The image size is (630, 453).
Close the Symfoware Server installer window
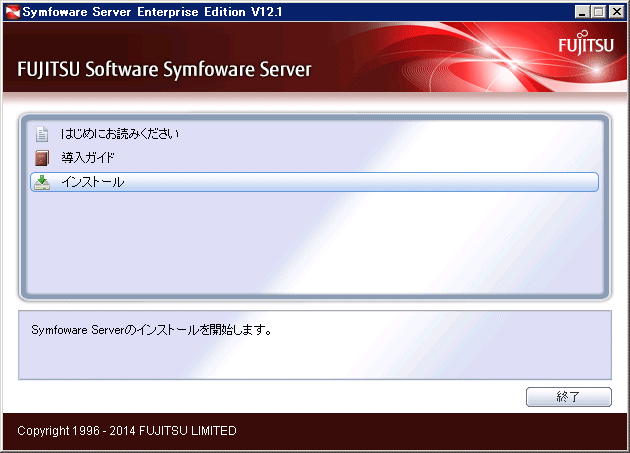[617, 12]
